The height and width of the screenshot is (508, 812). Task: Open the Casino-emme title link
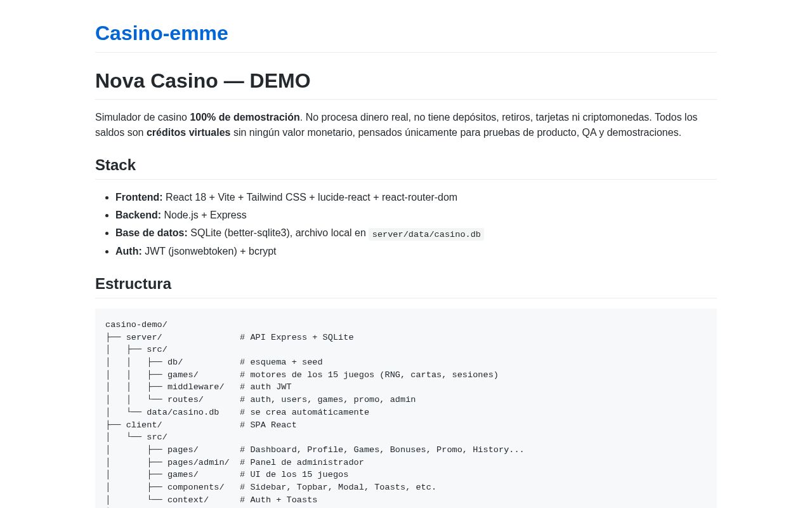click(161, 33)
